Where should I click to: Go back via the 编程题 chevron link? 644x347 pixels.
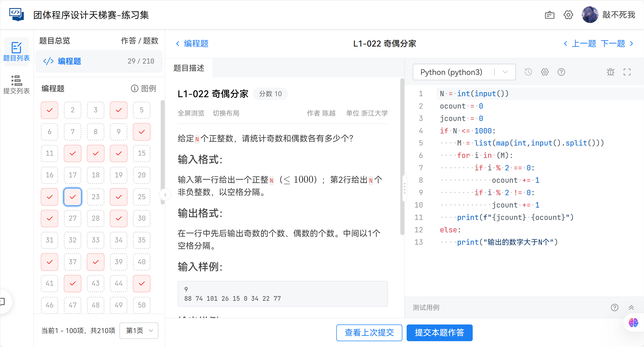coord(192,44)
